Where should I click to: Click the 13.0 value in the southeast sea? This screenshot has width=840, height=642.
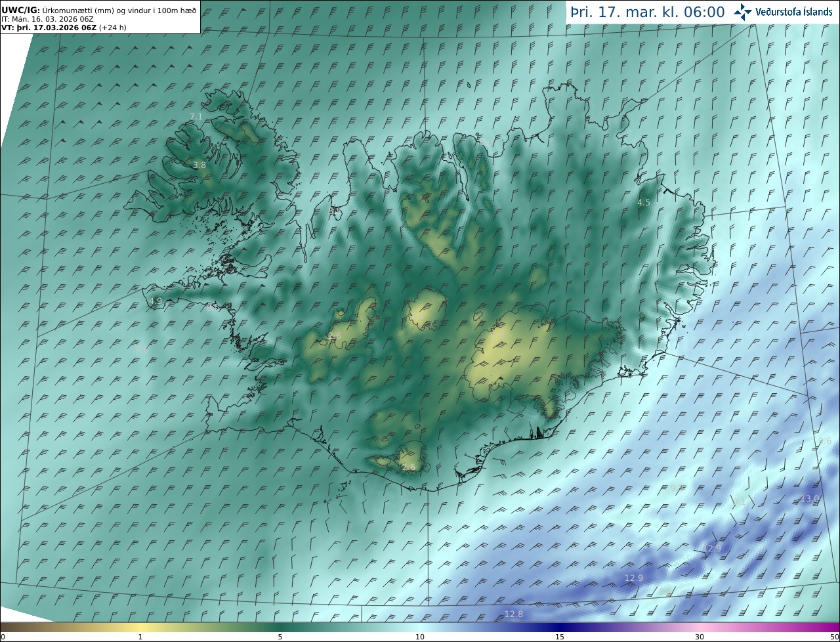click(810, 498)
